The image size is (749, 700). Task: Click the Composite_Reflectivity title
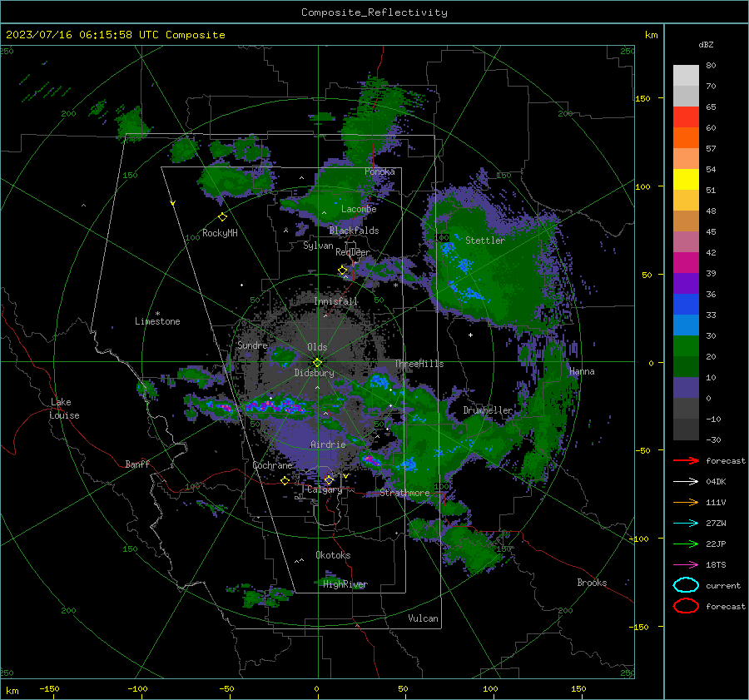pos(374,12)
